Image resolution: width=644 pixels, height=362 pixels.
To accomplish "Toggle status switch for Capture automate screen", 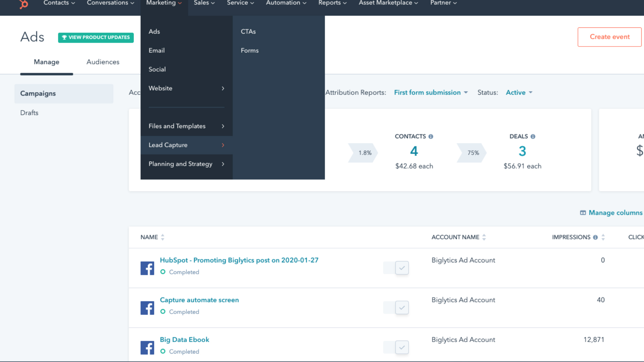I will click(x=396, y=307).
